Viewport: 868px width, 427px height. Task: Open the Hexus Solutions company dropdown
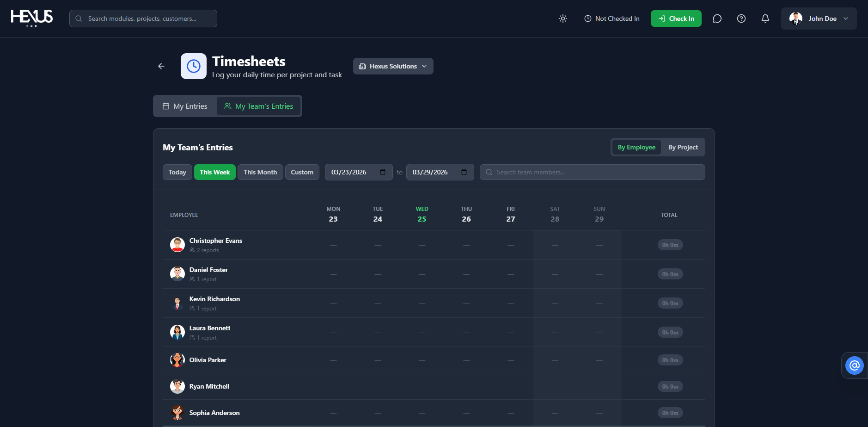tap(393, 66)
